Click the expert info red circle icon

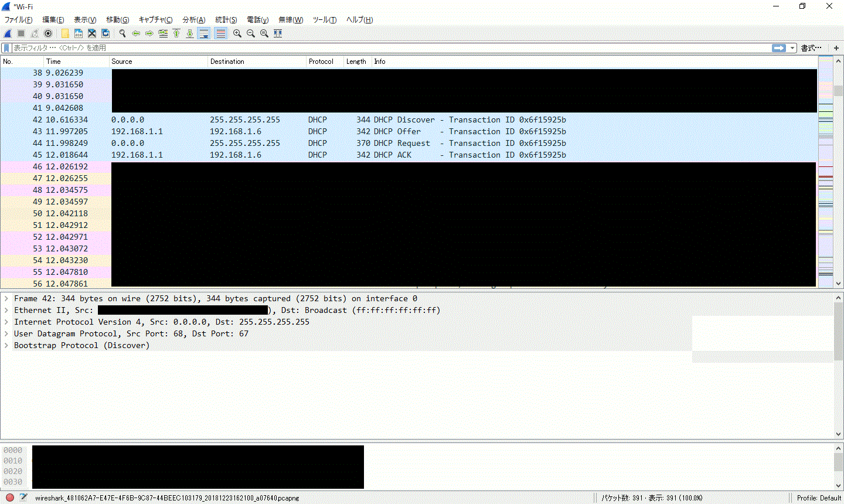click(x=9, y=498)
